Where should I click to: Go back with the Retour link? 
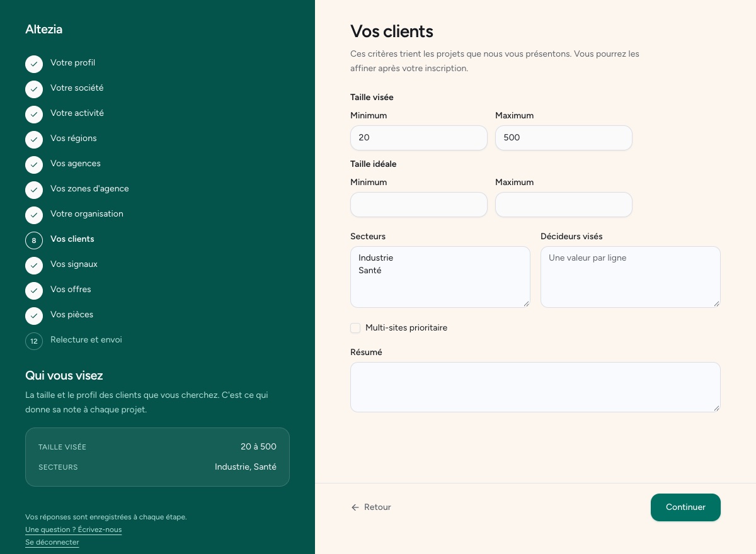(x=371, y=507)
